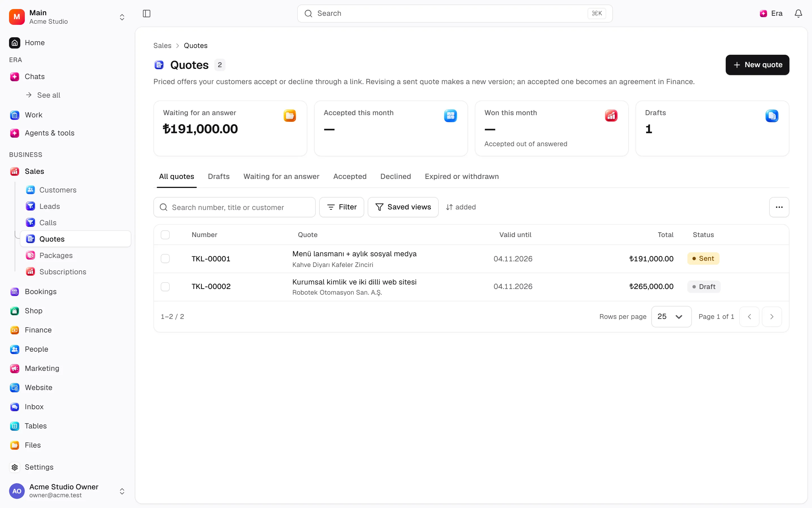
Task: Go to next page arrow
Action: tap(772, 316)
